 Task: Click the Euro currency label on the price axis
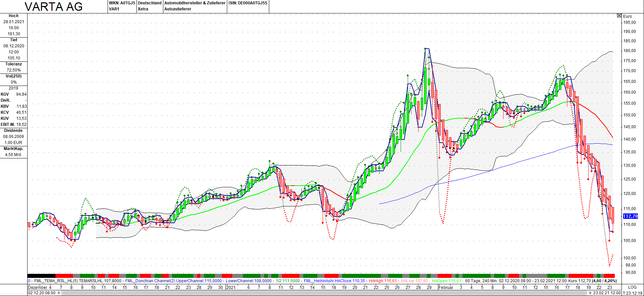(628, 16)
